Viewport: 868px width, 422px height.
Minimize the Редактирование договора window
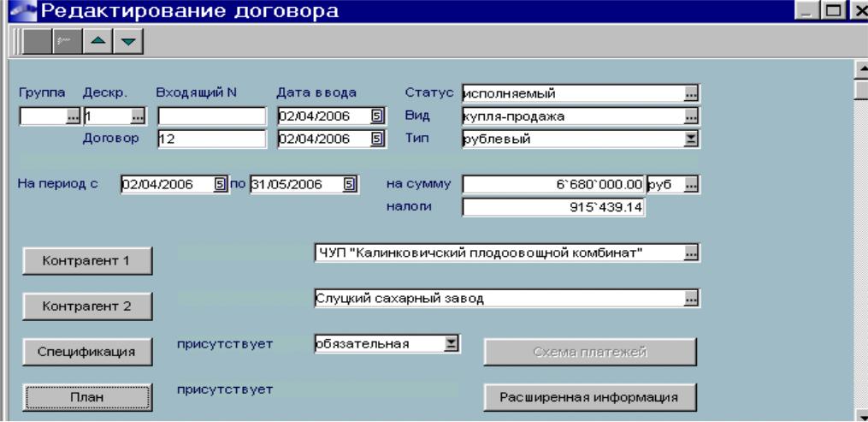(x=807, y=11)
